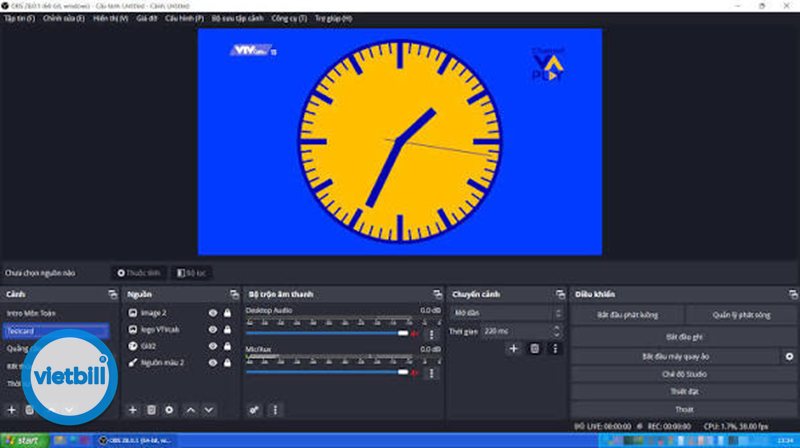Mute Desktop Audio with speaker icon

click(x=415, y=334)
